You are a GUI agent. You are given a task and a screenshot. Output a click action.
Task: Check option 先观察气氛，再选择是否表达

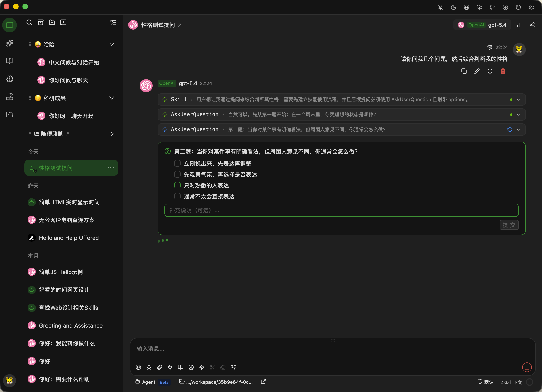[x=177, y=174]
